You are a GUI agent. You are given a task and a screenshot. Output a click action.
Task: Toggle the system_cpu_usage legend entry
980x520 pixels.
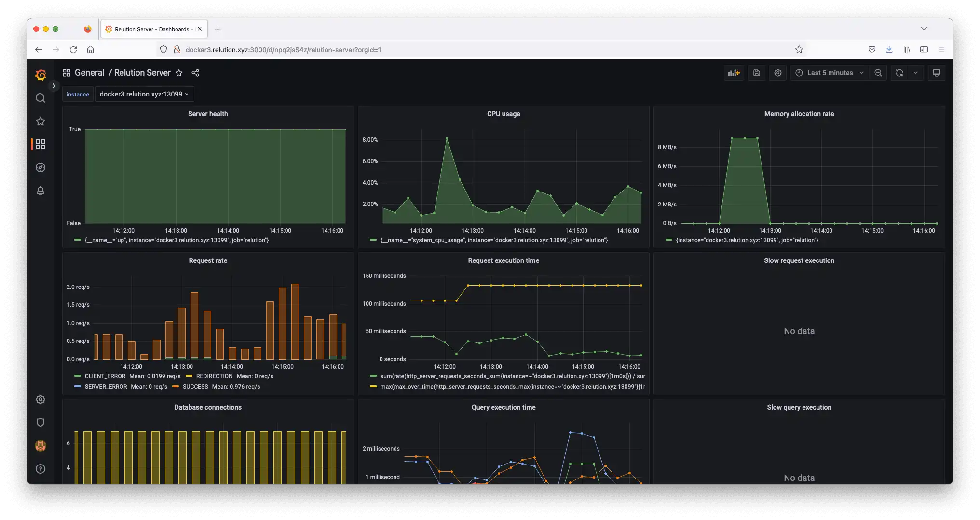click(494, 240)
